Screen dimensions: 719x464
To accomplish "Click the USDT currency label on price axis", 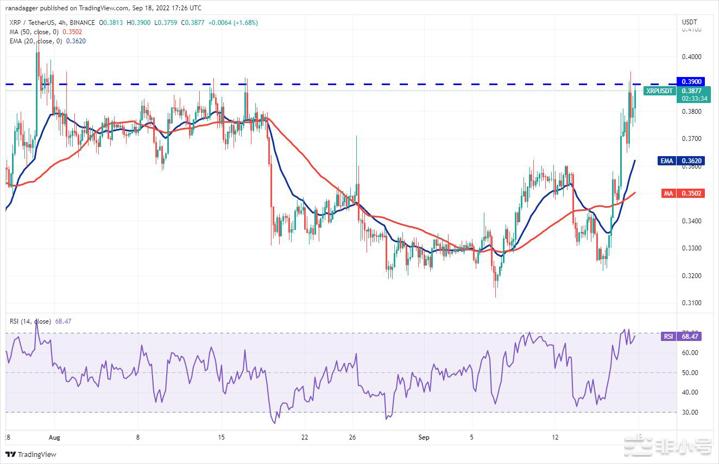I will click(689, 21).
